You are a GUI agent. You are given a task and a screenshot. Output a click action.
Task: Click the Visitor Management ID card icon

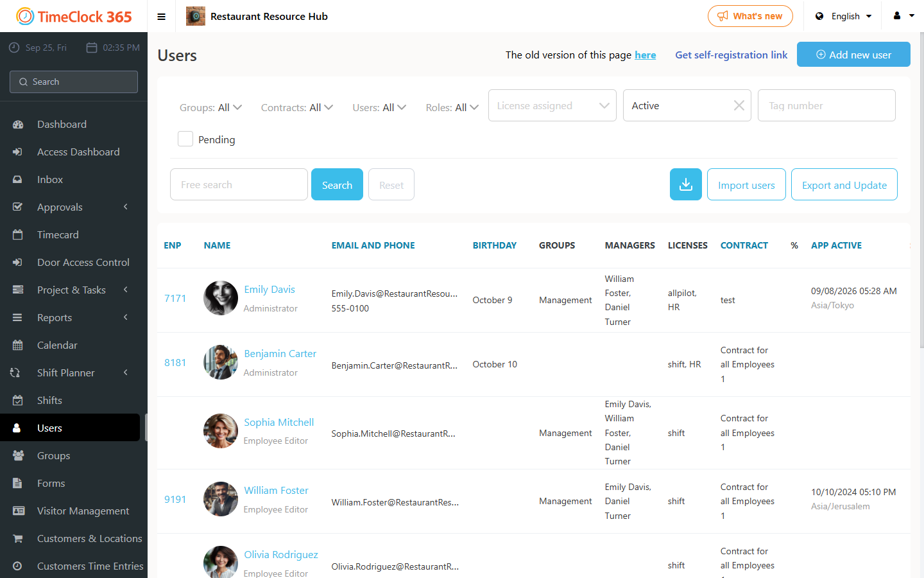click(19, 511)
